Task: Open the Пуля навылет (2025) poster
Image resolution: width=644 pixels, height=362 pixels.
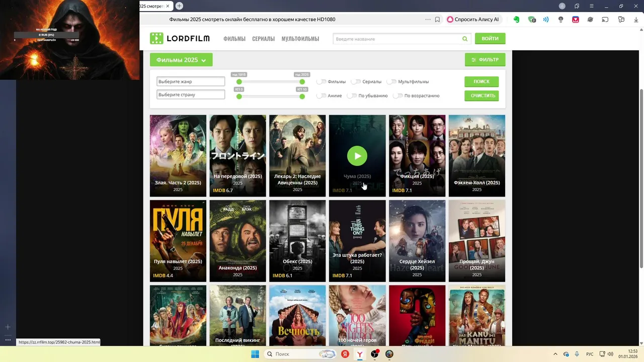Action: (x=178, y=241)
